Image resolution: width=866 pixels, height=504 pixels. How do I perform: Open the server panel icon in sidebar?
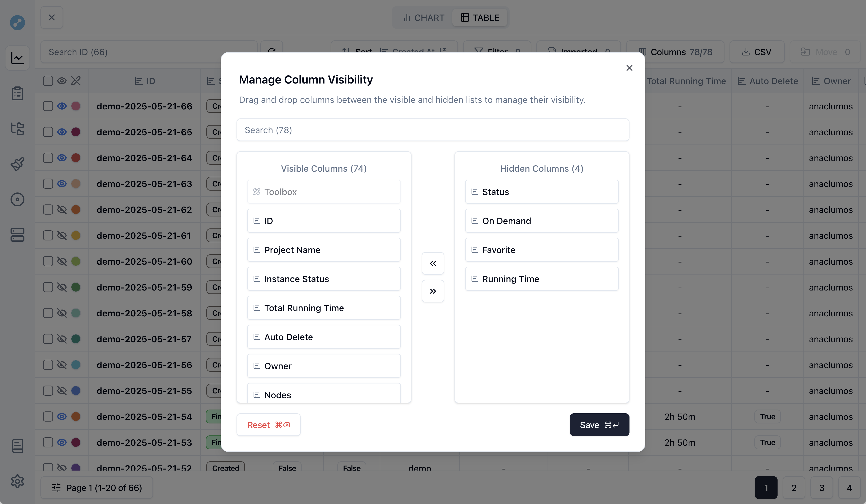pyautogui.click(x=17, y=235)
